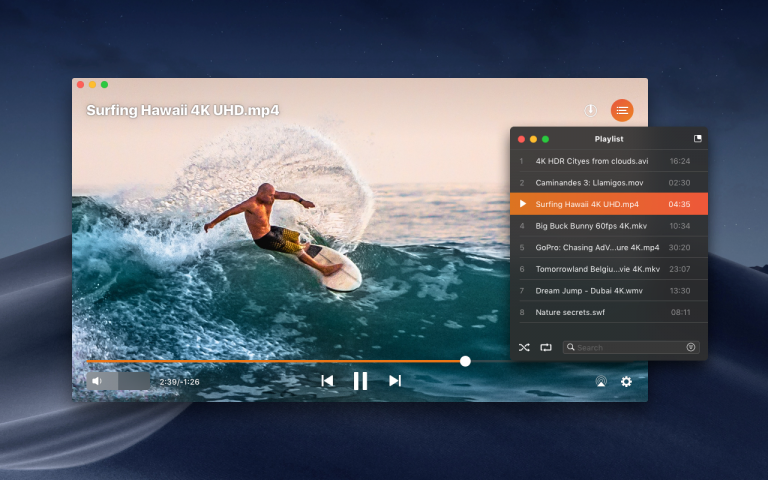Click the 2:39/-1:26 time display

179,382
